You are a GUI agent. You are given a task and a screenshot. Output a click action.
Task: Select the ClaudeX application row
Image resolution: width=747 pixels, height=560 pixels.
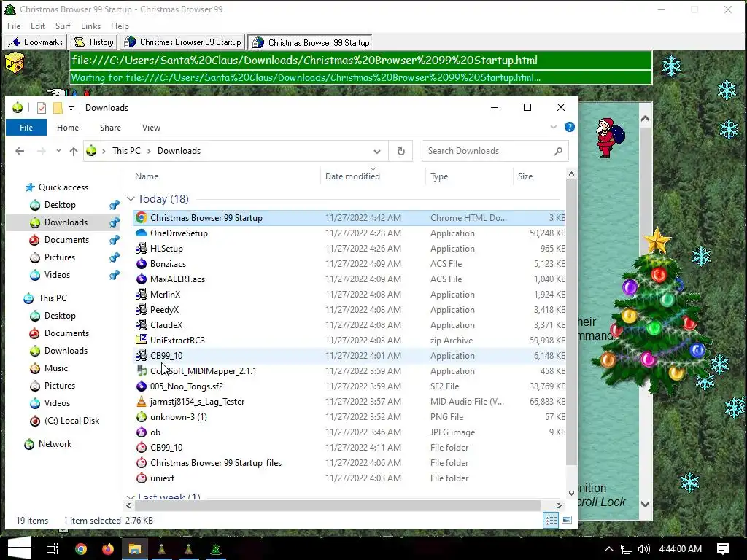pyautogui.click(x=349, y=325)
